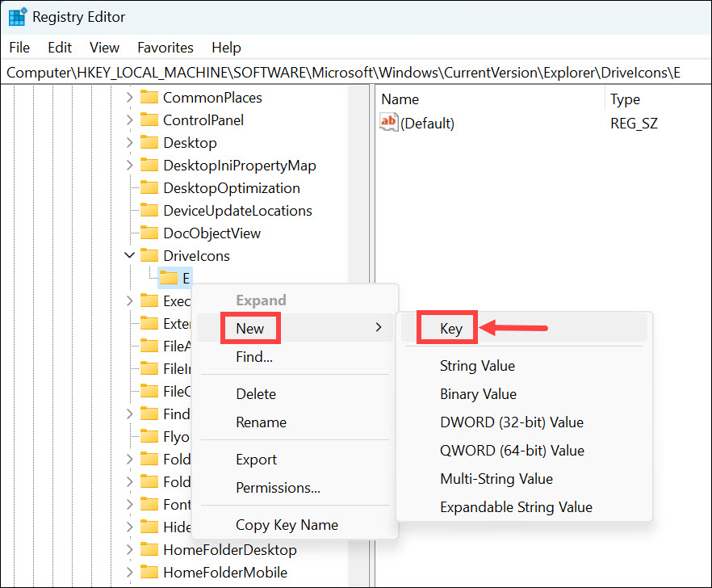This screenshot has height=588, width=712.
Task: Click the tree pane vertical scrollbar
Action: coord(358,336)
